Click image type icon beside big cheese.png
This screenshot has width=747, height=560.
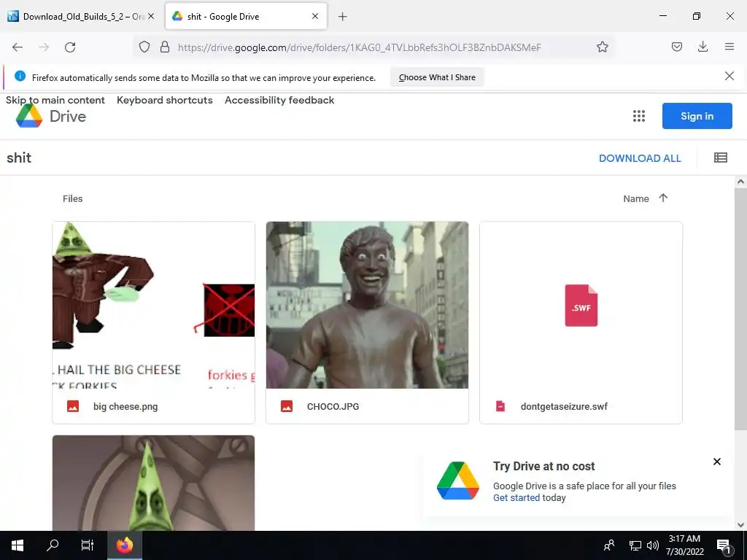73,406
